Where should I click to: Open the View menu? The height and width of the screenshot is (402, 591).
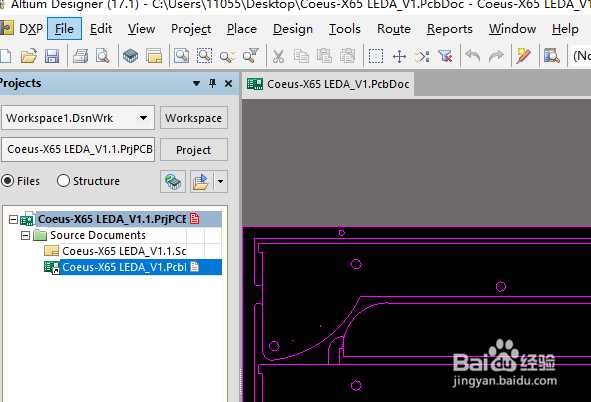(x=141, y=29)
